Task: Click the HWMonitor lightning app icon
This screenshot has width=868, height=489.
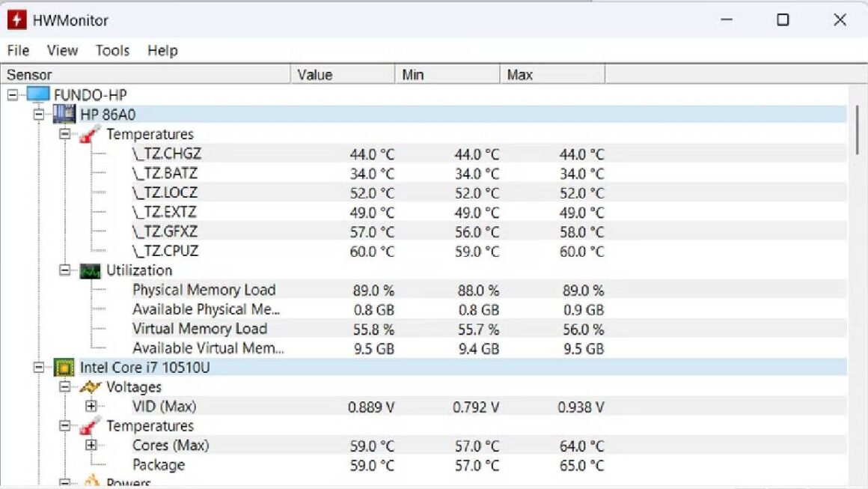Action: tap(16, 20)
